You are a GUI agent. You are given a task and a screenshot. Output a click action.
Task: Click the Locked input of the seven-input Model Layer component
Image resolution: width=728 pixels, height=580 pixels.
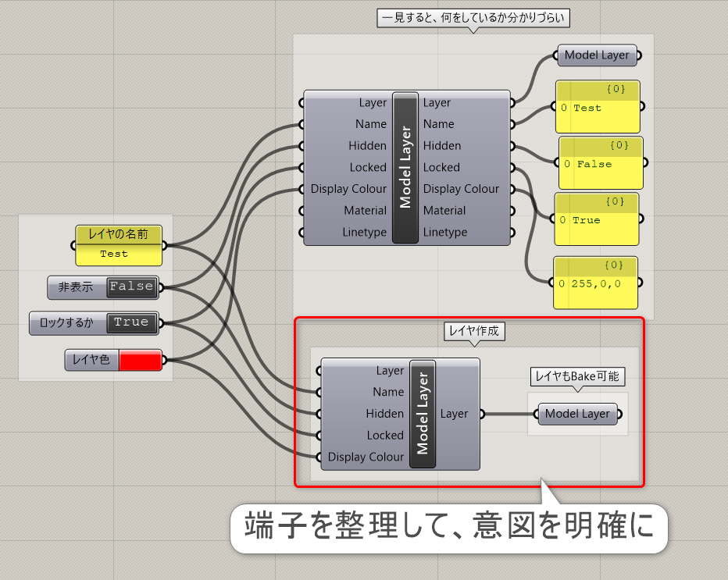(368, 168)
